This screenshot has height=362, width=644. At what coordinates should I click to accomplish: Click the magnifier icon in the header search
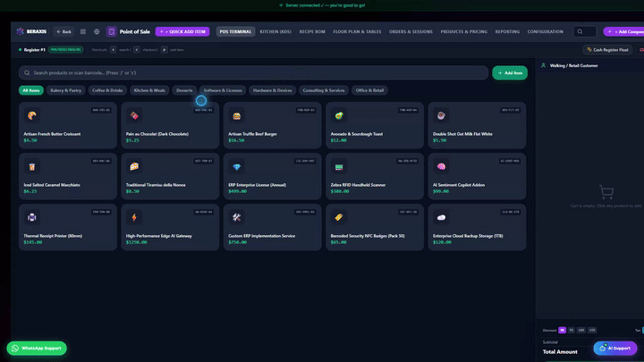pyautogui.click(x=580, y=31)
